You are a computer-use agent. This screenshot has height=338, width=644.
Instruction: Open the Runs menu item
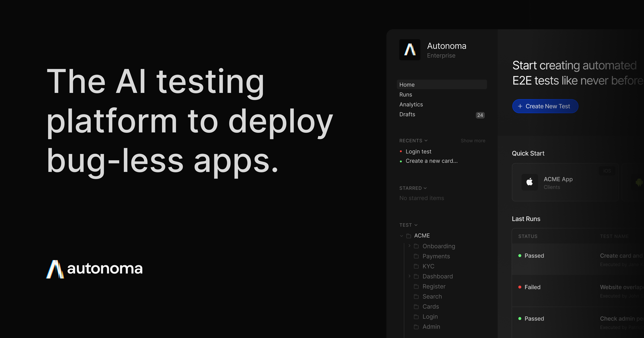click(406, 95)
